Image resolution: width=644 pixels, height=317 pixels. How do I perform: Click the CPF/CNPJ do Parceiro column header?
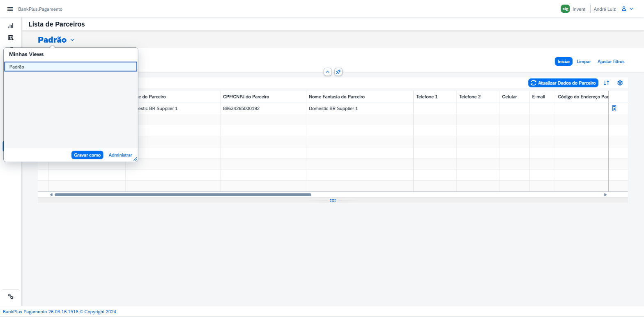click(x=263, y=96)
